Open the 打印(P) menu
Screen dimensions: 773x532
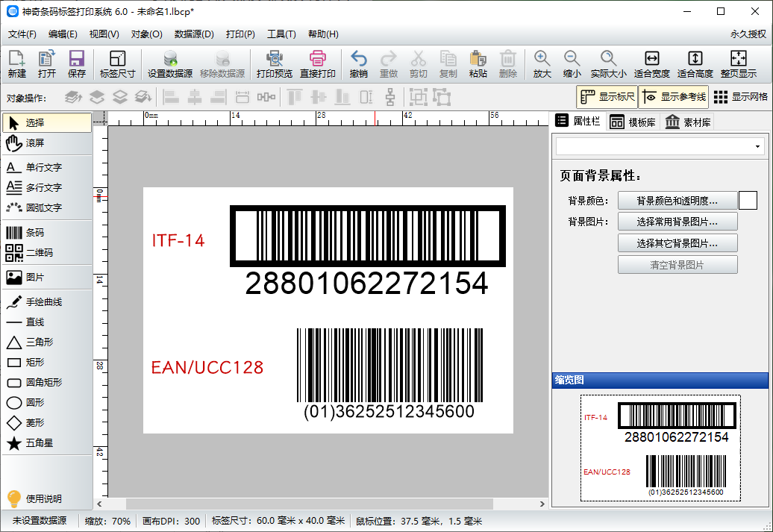tap(240, 34)
